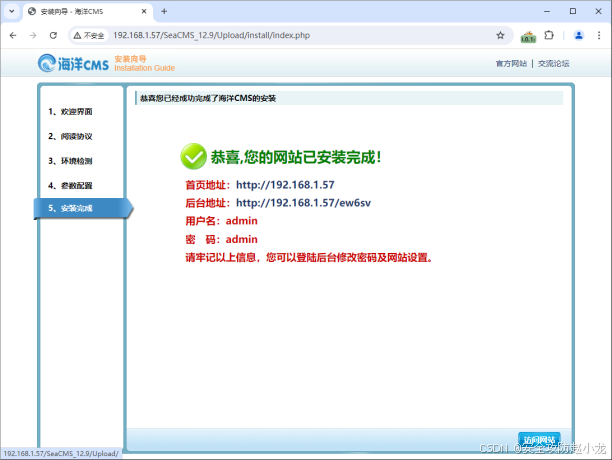
Task: Open the 交流论坛 link
Action: pyautogui.click(x=553, y=64)
